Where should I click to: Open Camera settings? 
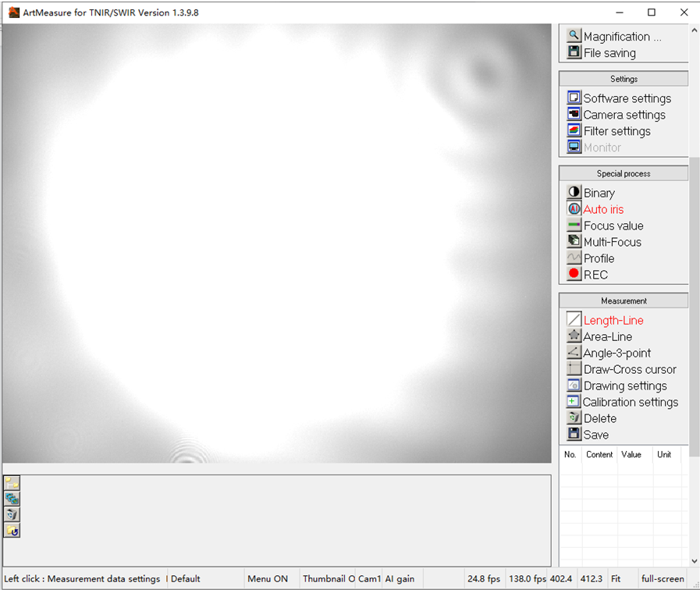pos(624,115)
